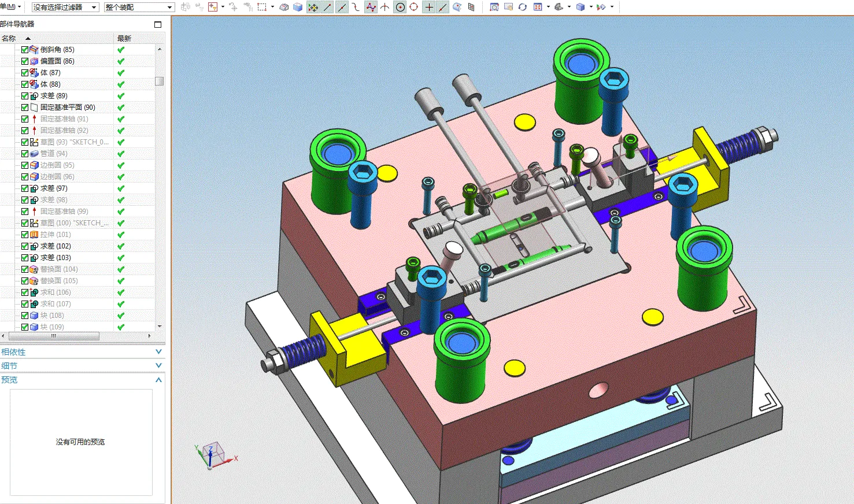This screenshot has height=504, width=854.
Task: Toggle the grid point snap icon
Action: pyautogui.click(x=471, y=7)
